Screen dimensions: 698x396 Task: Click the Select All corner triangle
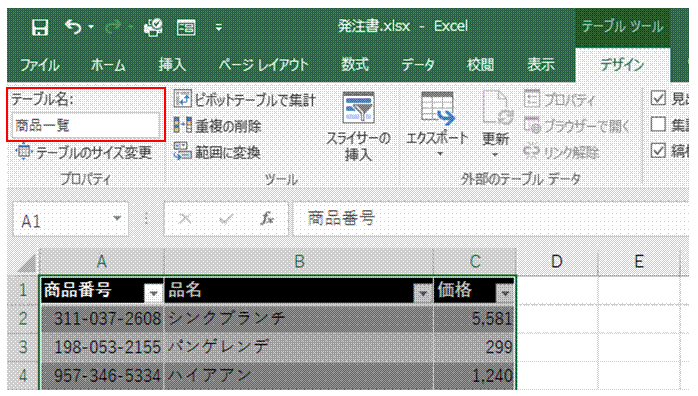click(x=27, y=263)
